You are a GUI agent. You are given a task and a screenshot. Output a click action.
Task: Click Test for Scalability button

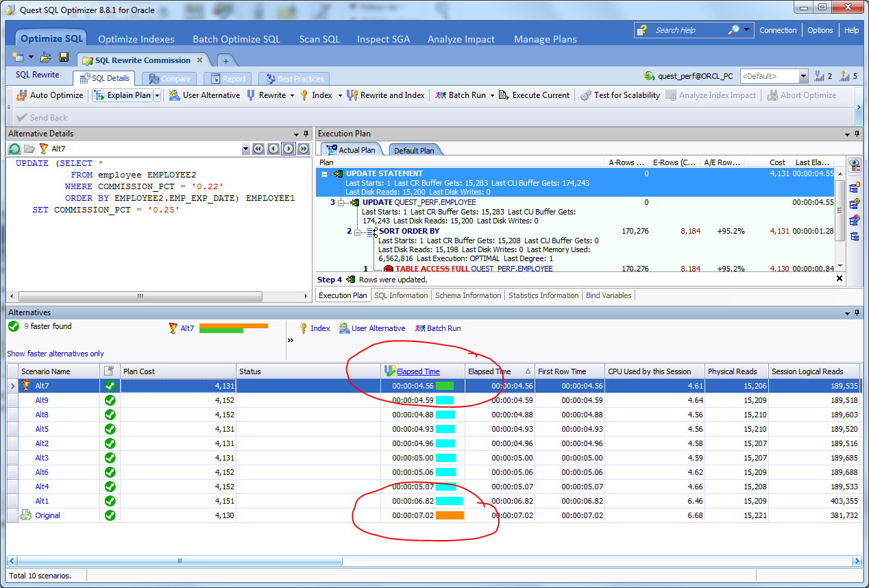point(620,95)
